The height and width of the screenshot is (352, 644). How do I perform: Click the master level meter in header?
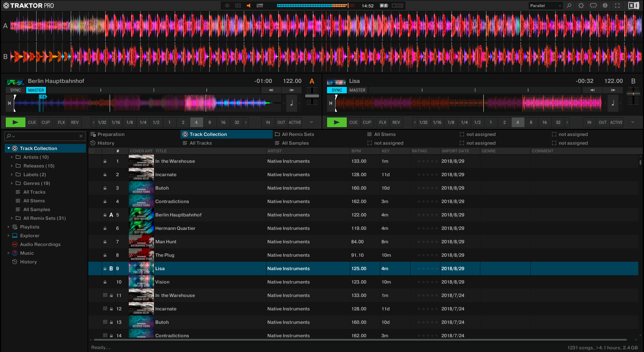pyautogui.click(x=315, y=6)
